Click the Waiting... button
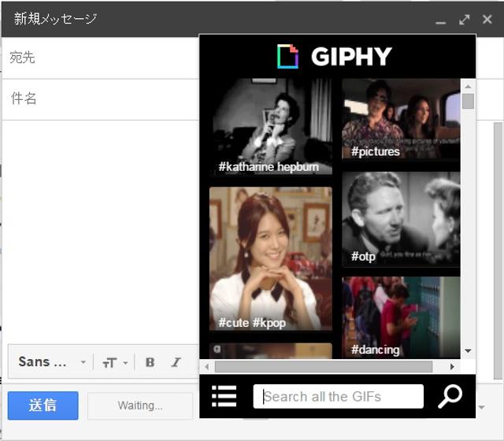Screen dimensions: 504x441 coord(140,406)
